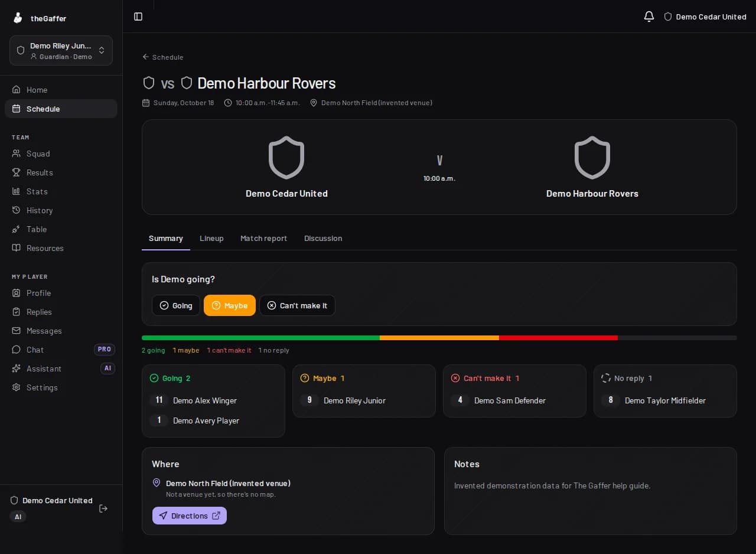Click the History clock icon
756x554 pixels.
[x=16, y=210]
